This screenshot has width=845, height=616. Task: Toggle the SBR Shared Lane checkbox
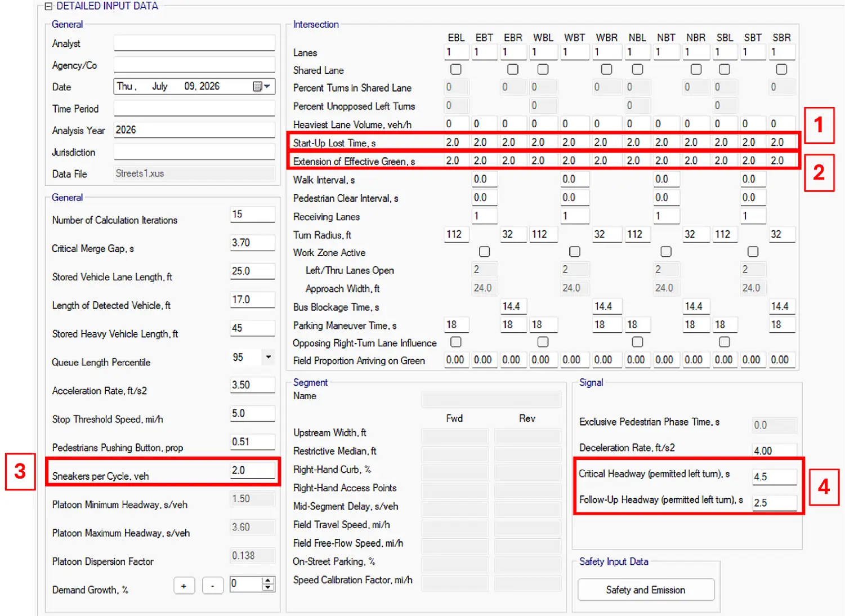coord(781,69)
